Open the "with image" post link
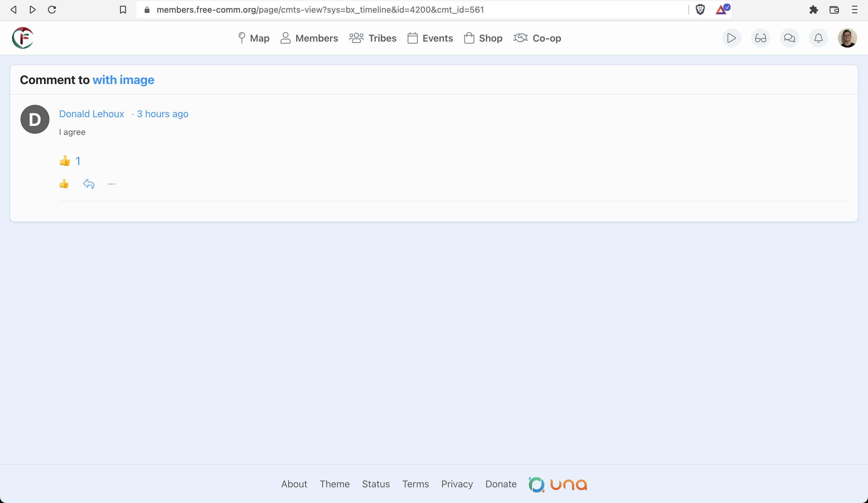The image size is (868, 503). (x=123, y=80)
